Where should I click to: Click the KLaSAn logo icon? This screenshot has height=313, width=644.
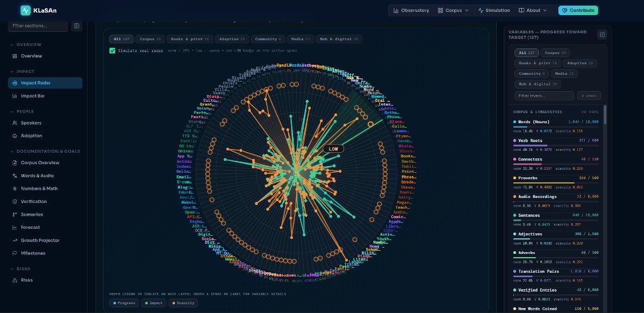click(25, 10)
